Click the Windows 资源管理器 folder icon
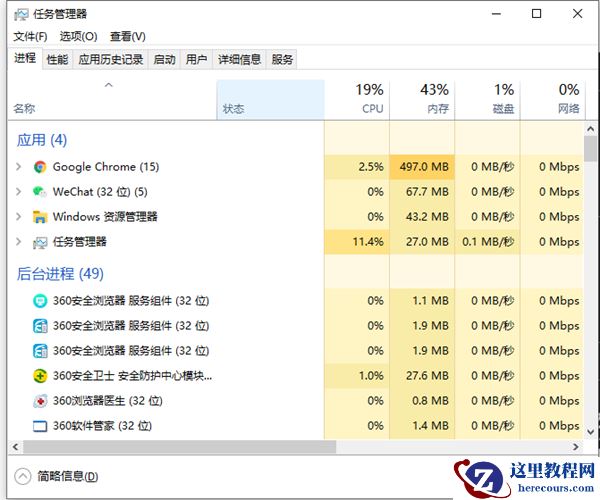The height and width of the screenshot is (500, 600). tap(40, 217)
